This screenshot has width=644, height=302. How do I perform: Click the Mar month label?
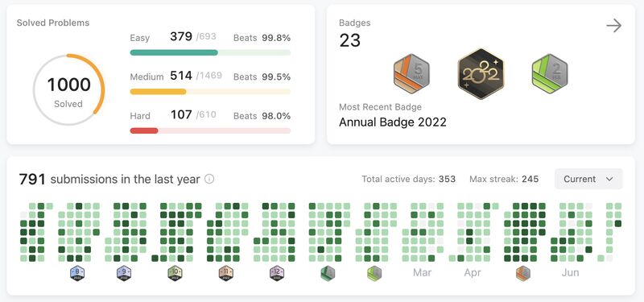[422, 272]
